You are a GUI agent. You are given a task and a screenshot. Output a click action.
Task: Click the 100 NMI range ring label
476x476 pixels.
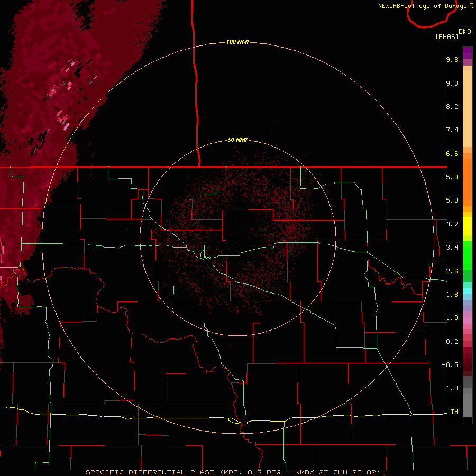click(237, 42)
